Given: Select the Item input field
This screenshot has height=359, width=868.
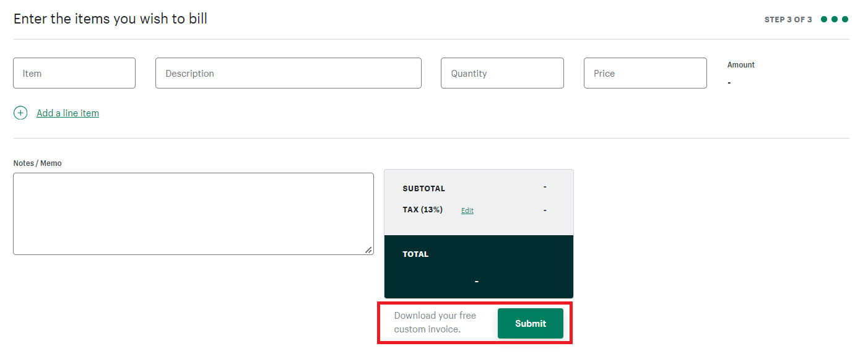Looking at the screenshot, I should coord(74,73).
